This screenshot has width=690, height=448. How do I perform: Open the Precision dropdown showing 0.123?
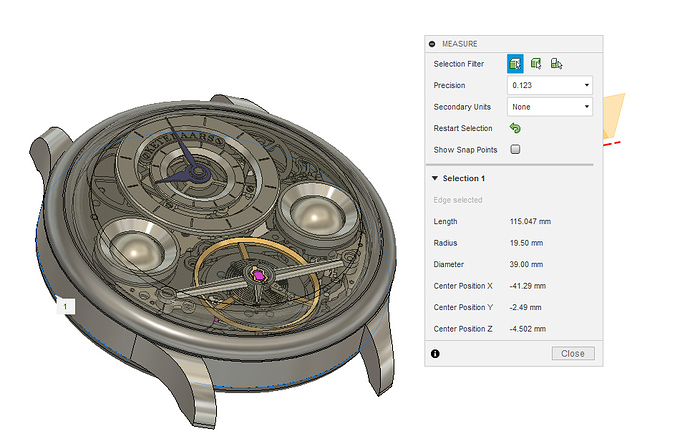(x=550, y=86)
